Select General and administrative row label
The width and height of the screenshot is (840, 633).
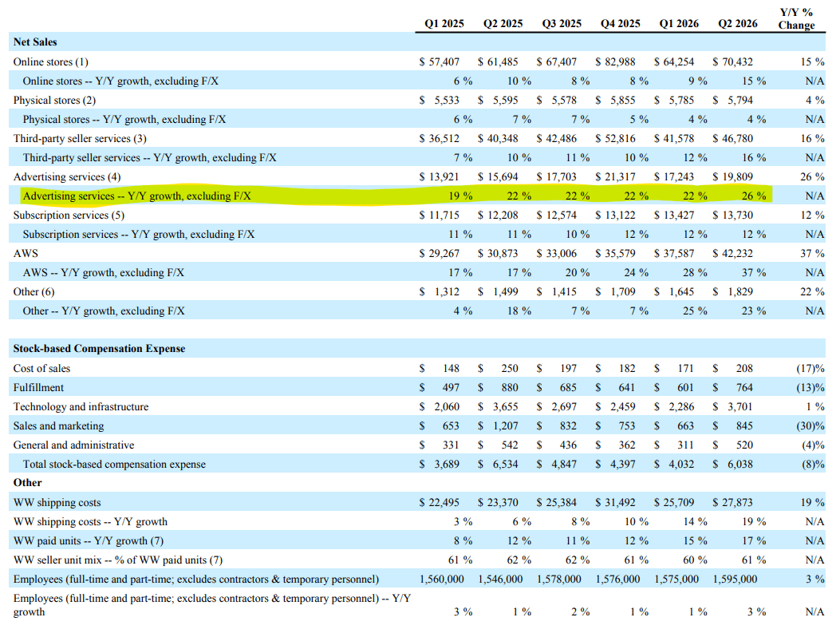[73, 445]
